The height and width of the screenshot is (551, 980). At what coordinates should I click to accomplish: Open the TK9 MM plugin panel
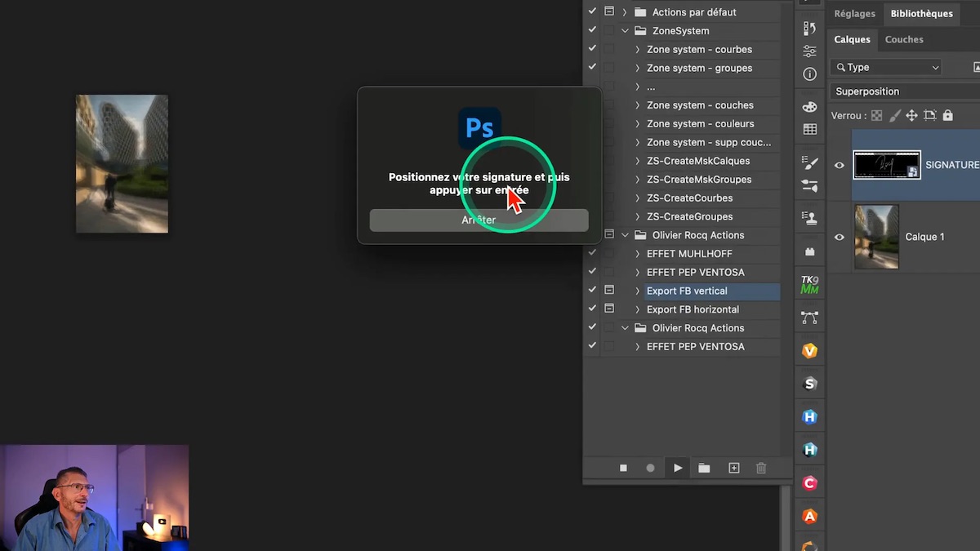point(809,285)
